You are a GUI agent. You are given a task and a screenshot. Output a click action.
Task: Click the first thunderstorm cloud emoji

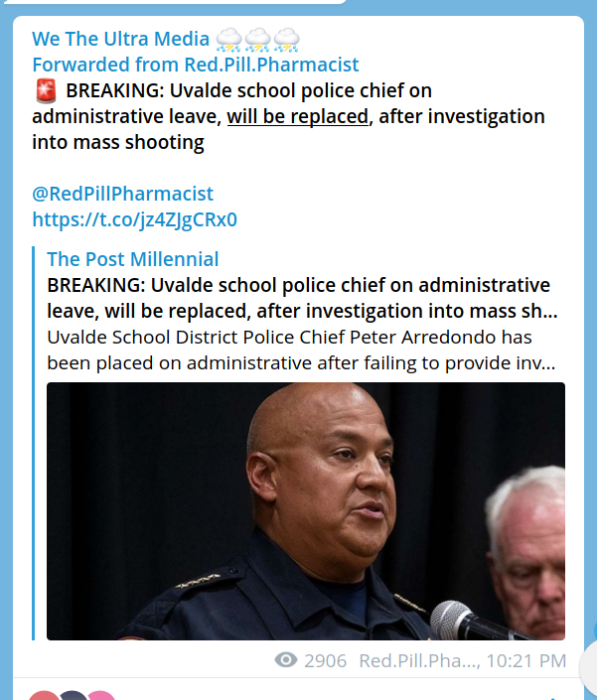[229, 40]
